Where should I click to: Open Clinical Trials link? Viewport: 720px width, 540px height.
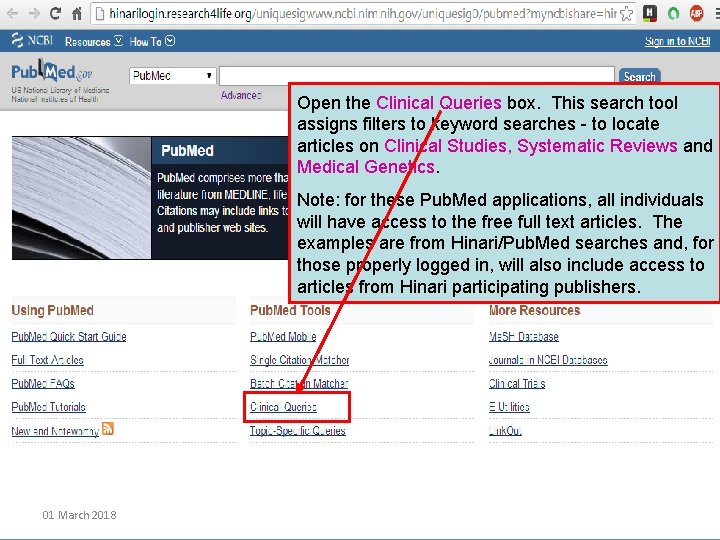click(517, 383)
